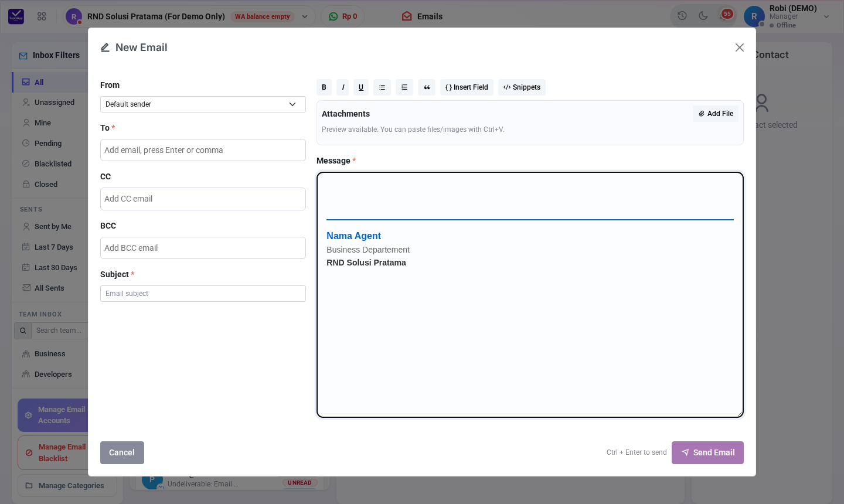The height and width of the screenshot is (504, 844).
Task: Select the All inbox filter
Action: coord(50,82)
